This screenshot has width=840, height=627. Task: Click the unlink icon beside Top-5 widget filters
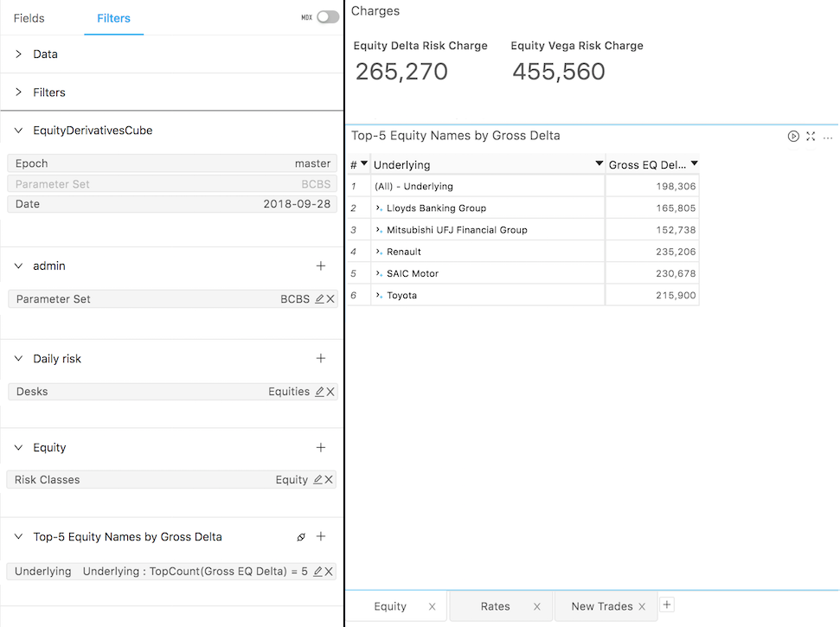coord(301,537)
